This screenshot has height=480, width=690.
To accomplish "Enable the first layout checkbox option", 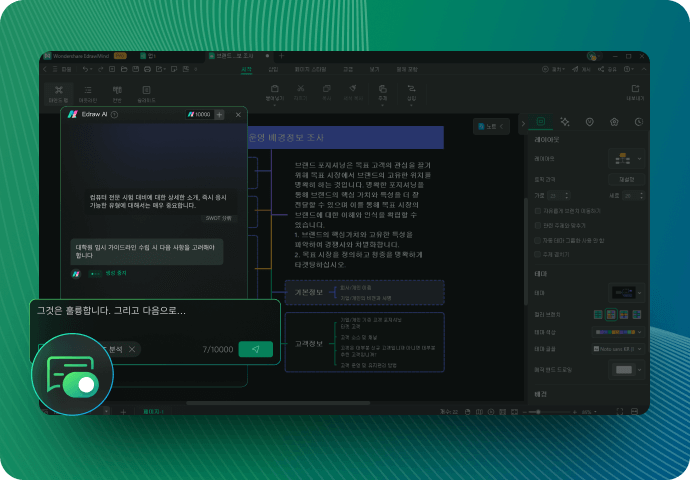I will pos(537,212).
